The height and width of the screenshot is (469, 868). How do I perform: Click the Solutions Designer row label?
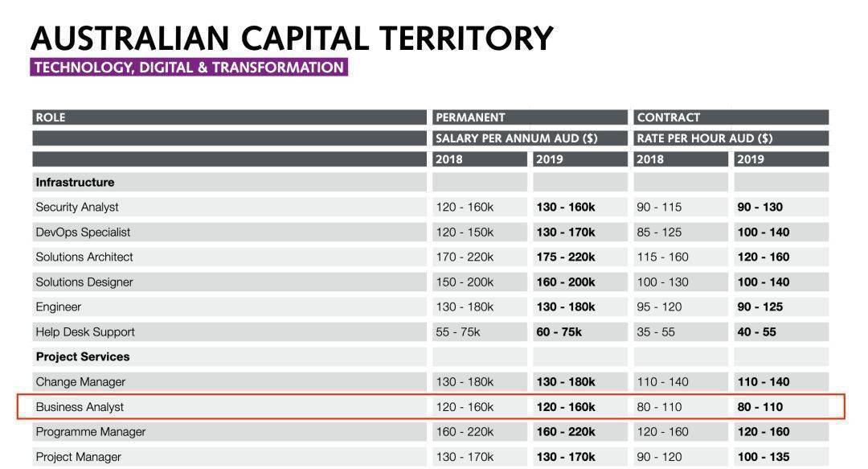(x=84, y=282)
